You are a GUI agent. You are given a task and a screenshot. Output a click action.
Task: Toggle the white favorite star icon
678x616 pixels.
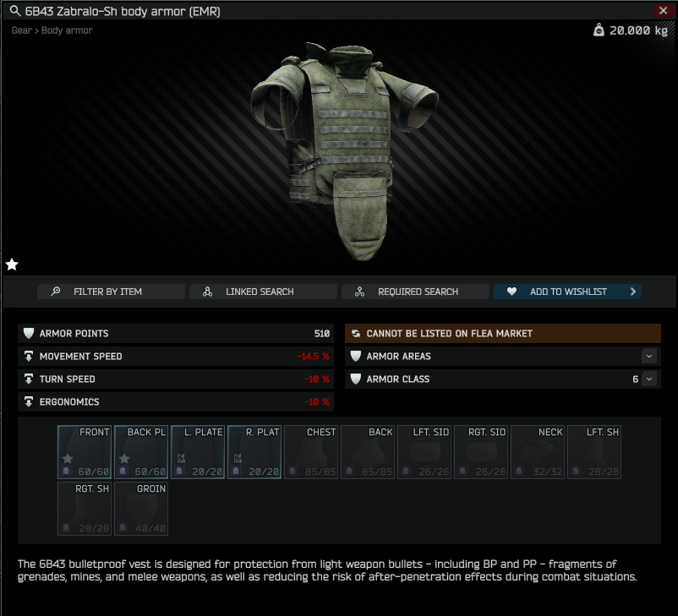(12, 264)
